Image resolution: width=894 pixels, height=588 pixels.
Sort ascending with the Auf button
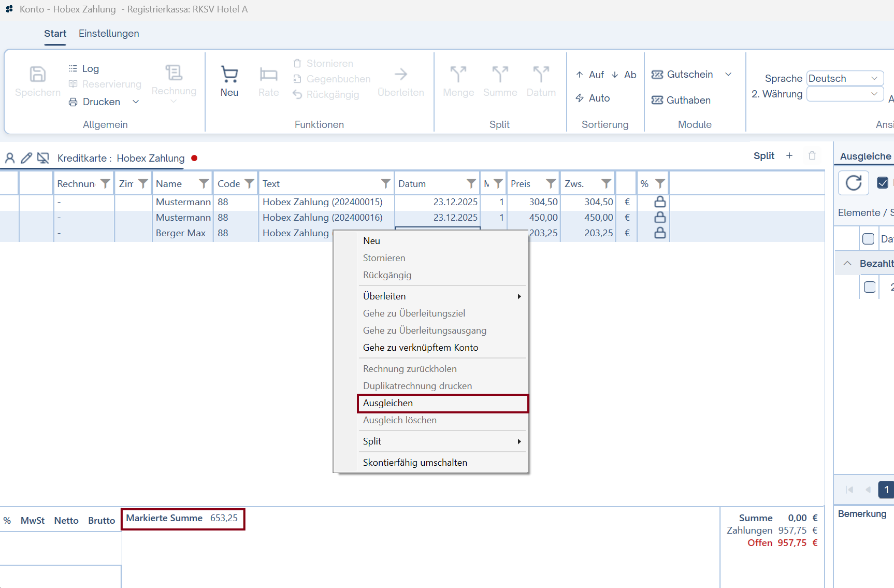point(590,75)
